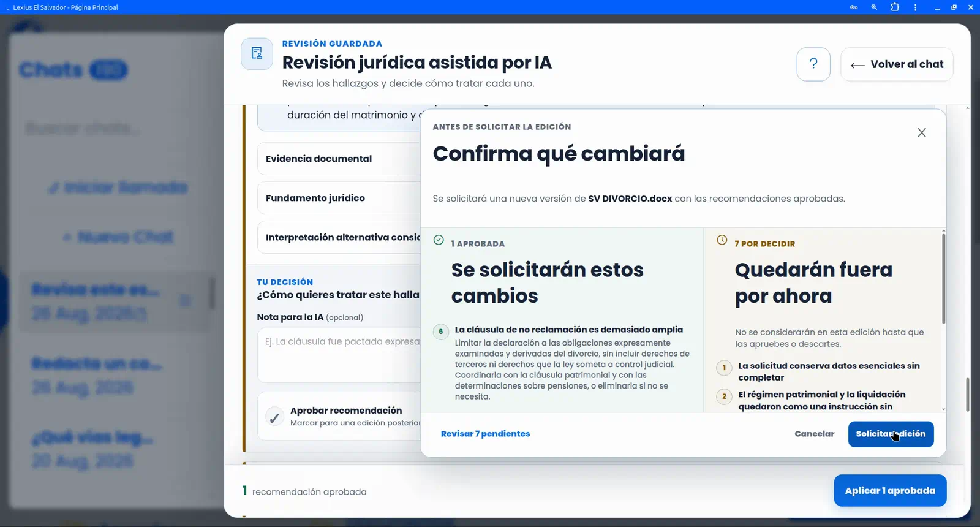Click Aplicar 1 aprobada button
This screenshot has width=980, height=527.
pos(890,490)
